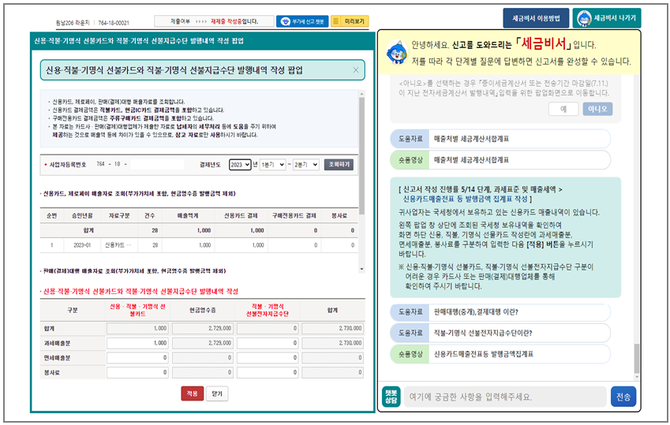Click the 과세매출분 신용·직불 선불카드 amount field
Image resolution: width=670 pixels, height=425 pixels.
(143, 340)
